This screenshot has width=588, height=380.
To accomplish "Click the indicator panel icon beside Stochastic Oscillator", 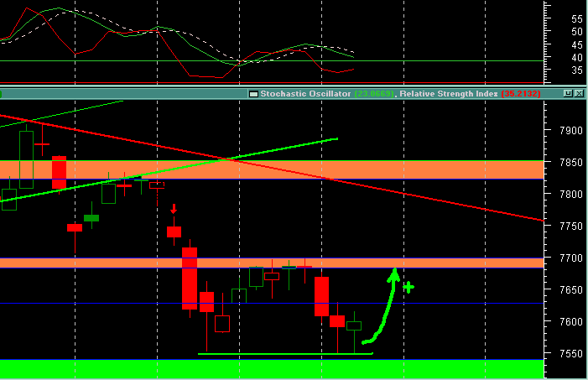I will pyautogui.click(x=253, y=94).
